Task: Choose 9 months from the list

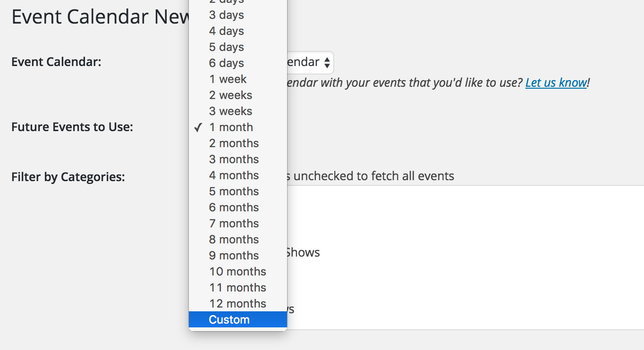Action: 237,256
